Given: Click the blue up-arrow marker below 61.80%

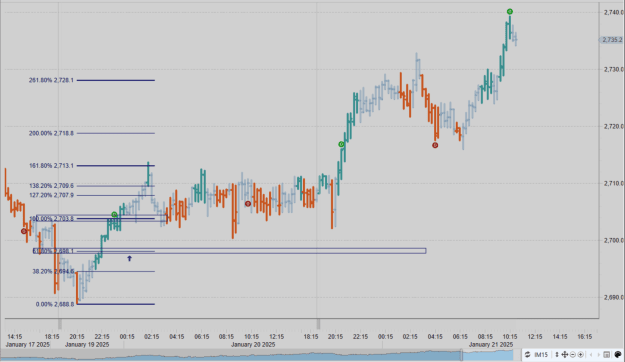Looking at the screenshot, I should coord(130,259).
